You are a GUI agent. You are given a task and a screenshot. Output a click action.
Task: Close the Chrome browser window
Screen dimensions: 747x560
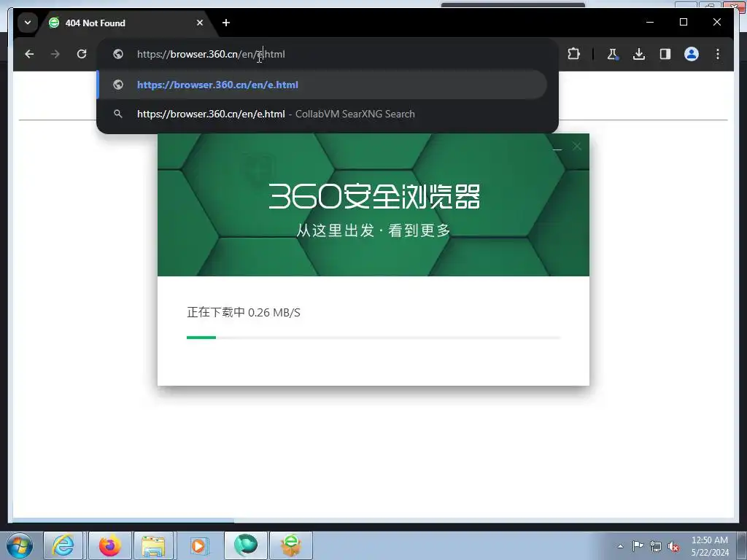(x=716, y=23)
